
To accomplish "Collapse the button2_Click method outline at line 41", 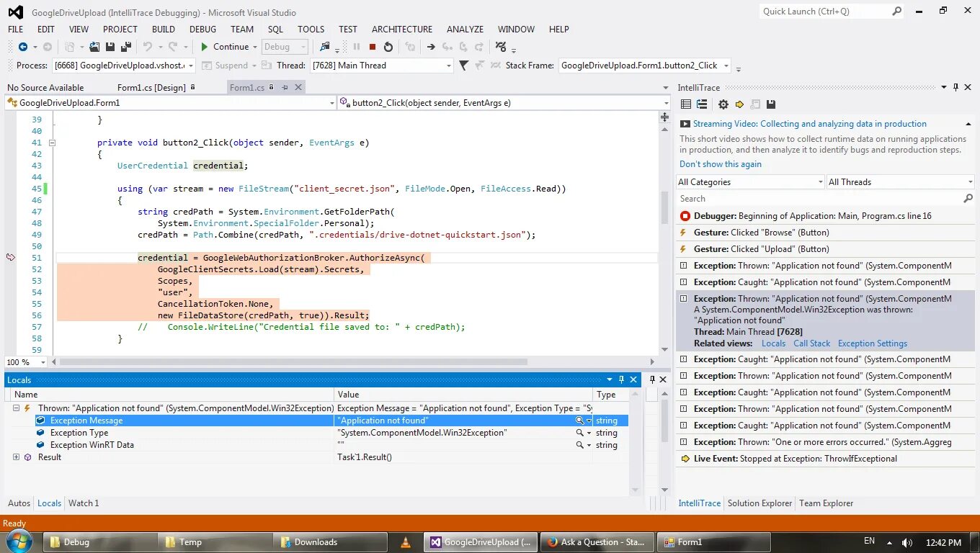I will (x=52, y=143).
